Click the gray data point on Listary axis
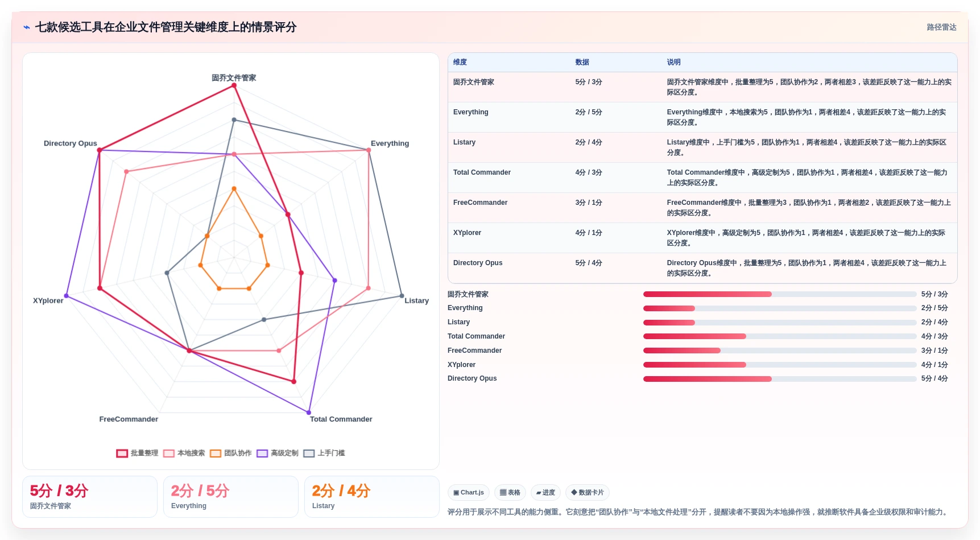 [x=402, y=296]
